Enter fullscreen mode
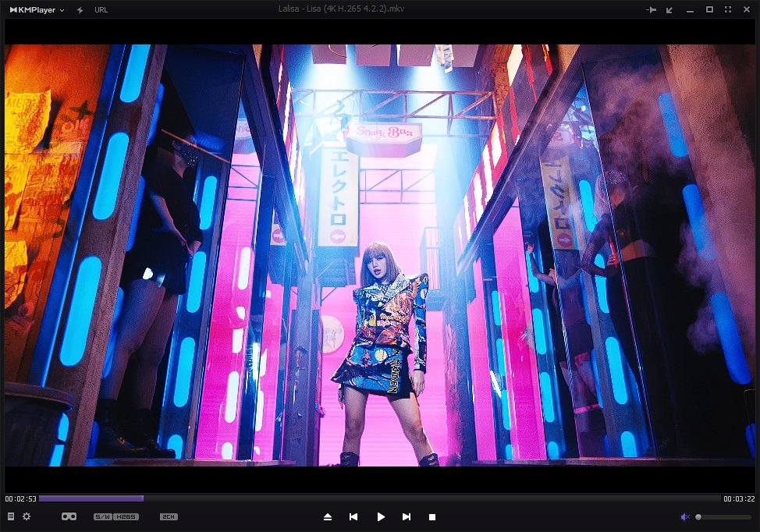The image size is (760, 532). coord(727,9)
